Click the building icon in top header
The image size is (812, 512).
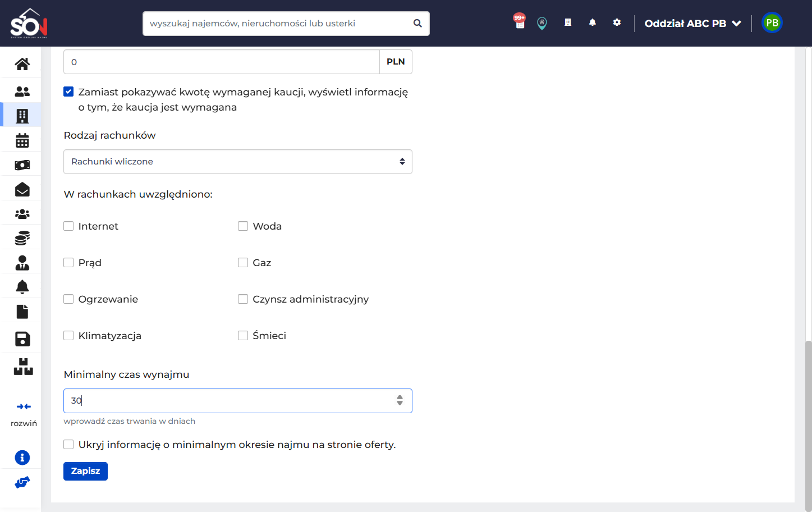pos(568,22)
